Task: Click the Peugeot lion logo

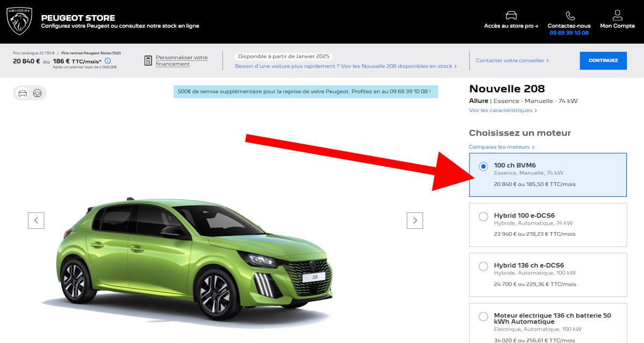Action: tap(19, 21)
